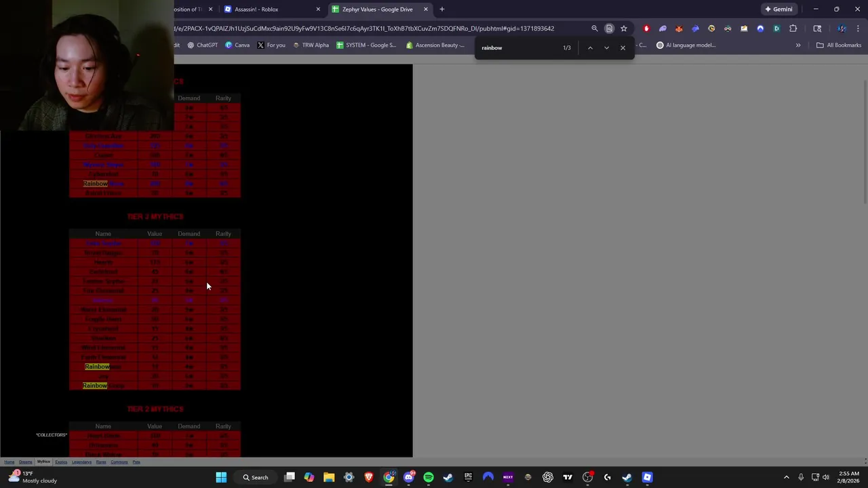This screenshot has height=488, width=868.
Task: Select the Mythics sheet tab
Action: coord(43,462)
